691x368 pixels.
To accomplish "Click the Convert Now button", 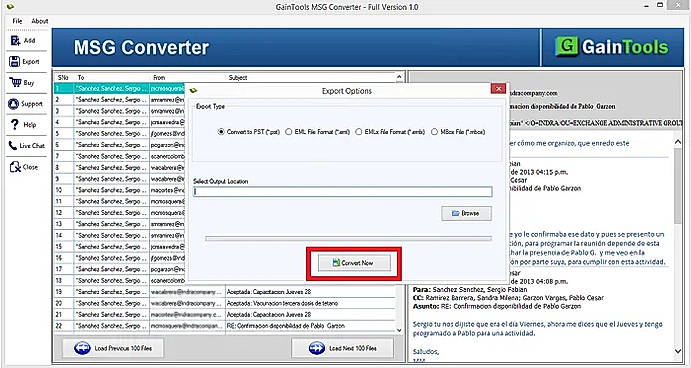I will click(354, 263).
